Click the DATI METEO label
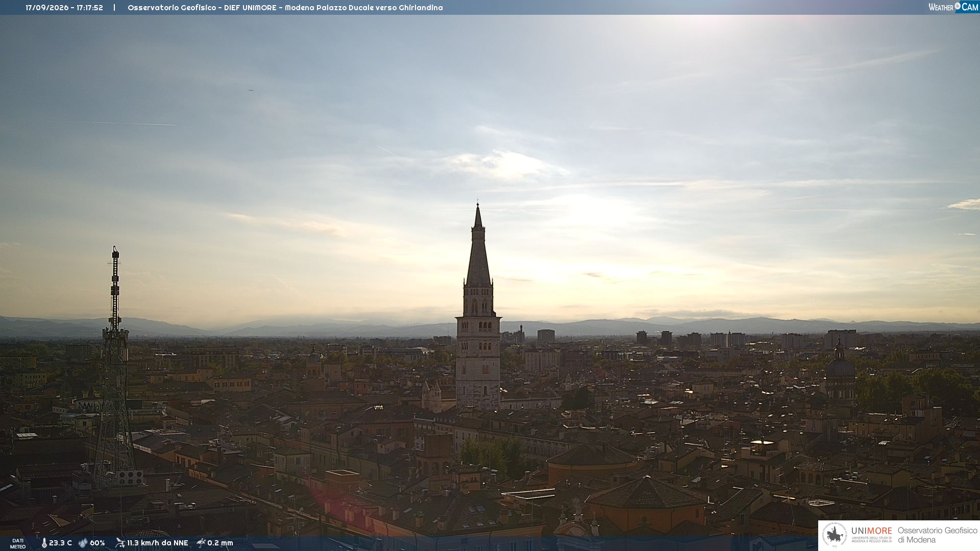The image size is (980, 551). pos(18,543)
